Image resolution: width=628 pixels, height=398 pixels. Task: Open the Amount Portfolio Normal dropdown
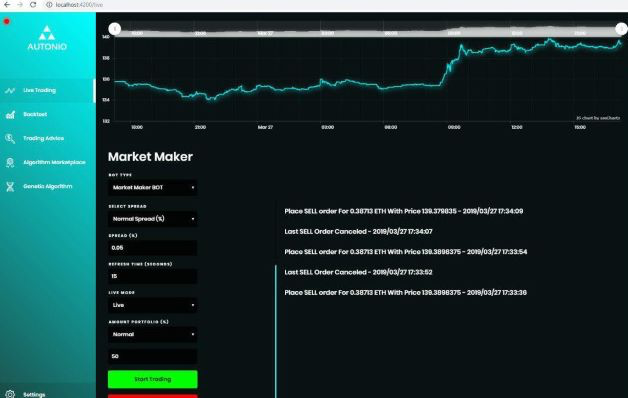(x=152, y=334)
